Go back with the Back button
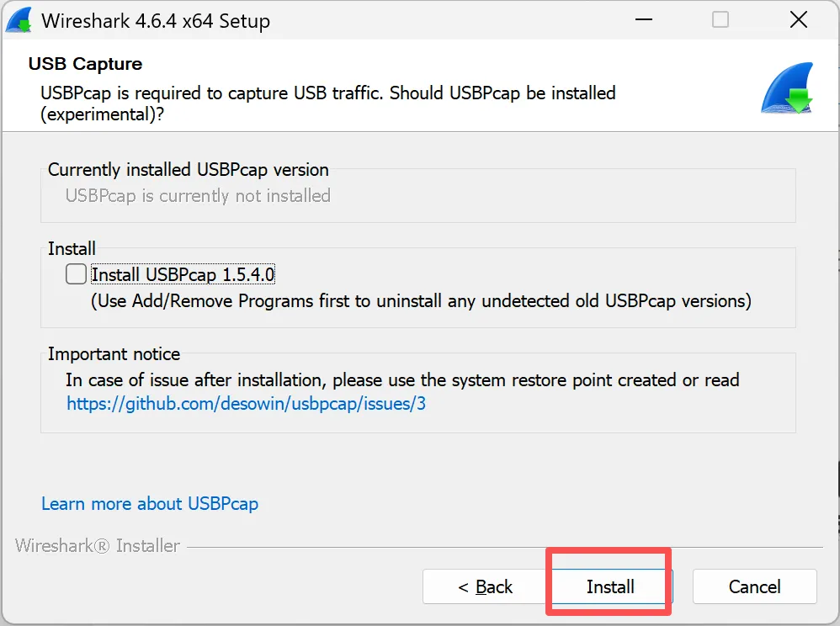Viewport: 840px width, 626px height. point(484,586)
